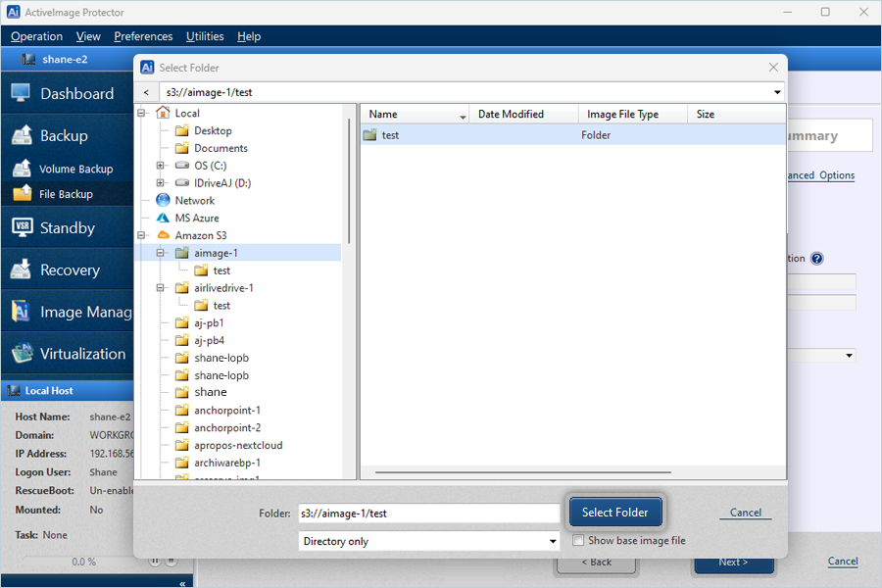Screen dimensions: 882x588
Task: Click the Folder path input field
Action: click(429, 514)
